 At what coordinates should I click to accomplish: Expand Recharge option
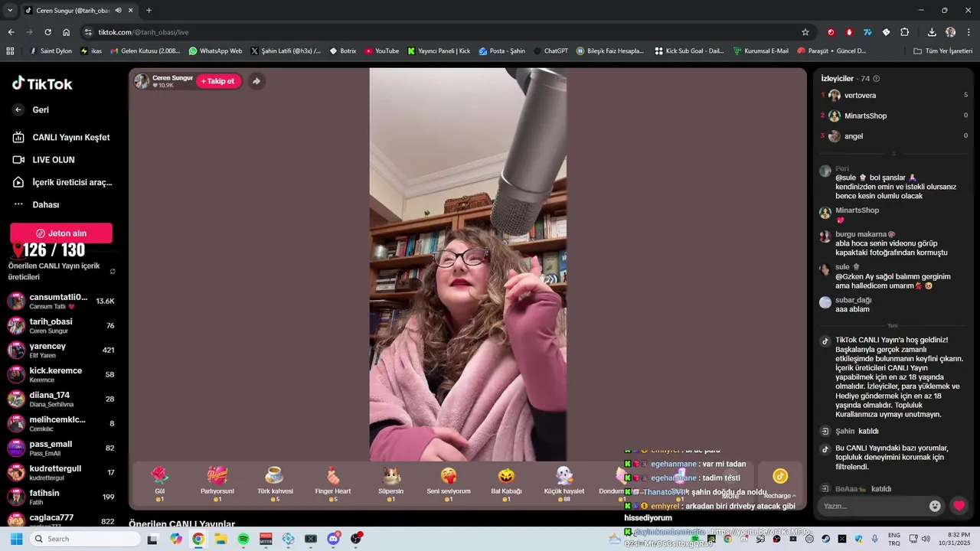tap(780, 496)
